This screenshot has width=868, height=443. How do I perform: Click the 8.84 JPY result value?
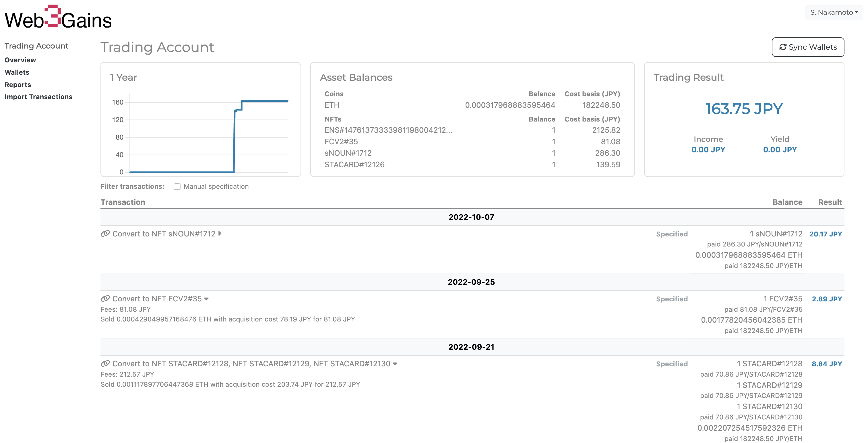click(827, 364)
